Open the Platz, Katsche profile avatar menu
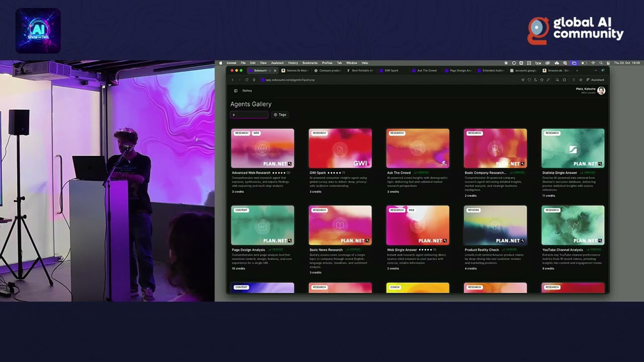This screenshot has height=362, width=644. click(601, 91)
